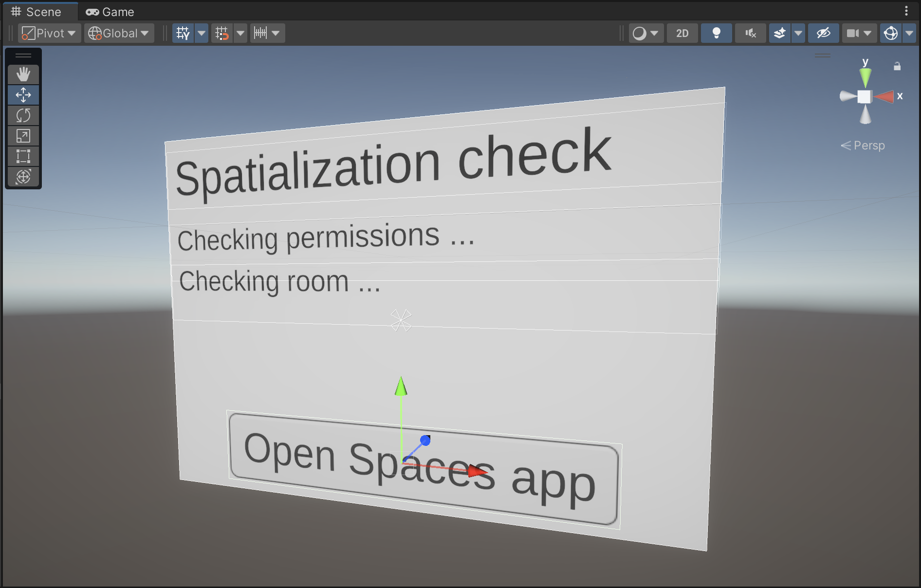
Task: Open draw mode shading dropdown
Action: [x=646, y=33]
